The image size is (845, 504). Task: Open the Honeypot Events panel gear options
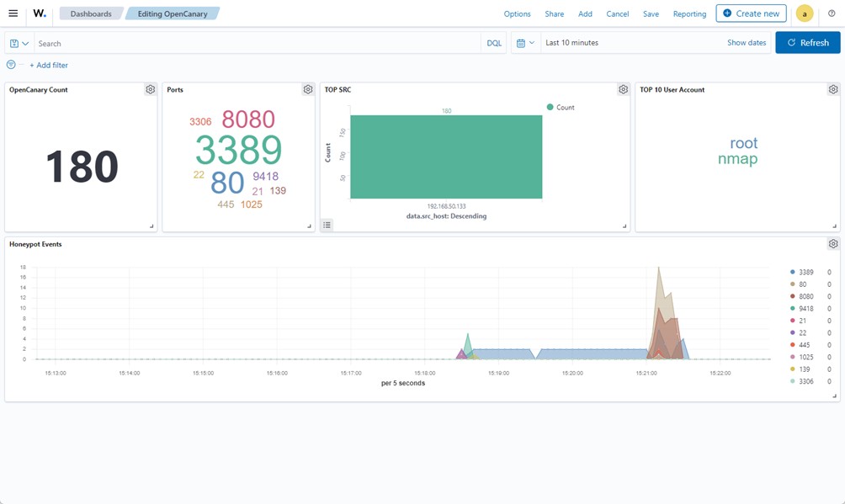(832, 244)
